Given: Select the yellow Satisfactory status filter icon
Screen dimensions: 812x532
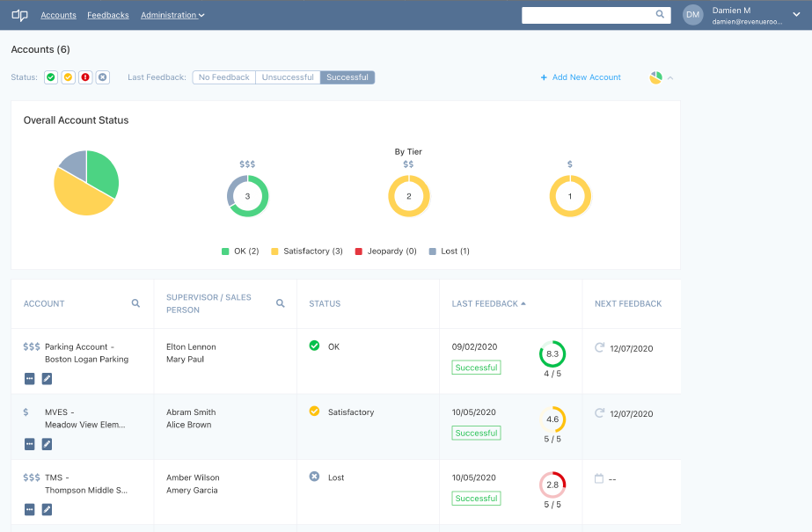Looking at the screenshot, I should [x=68, y=77].
